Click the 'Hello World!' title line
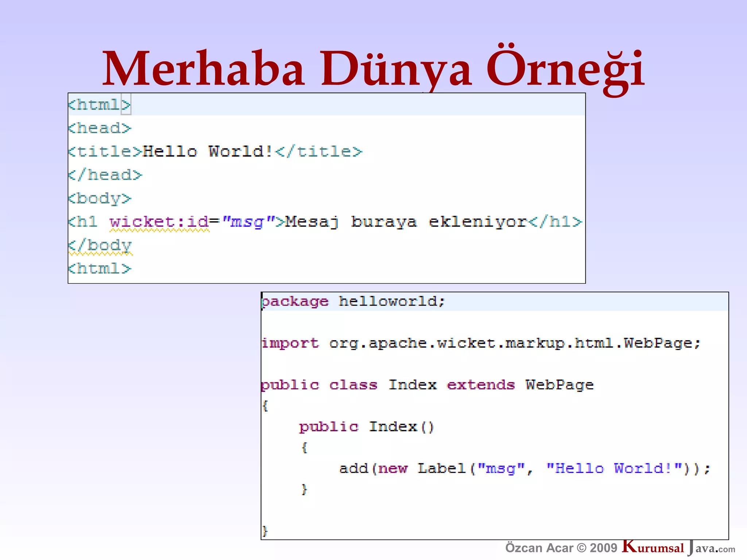This screenshot has height=560, width=747. click(x=215, y=152)
